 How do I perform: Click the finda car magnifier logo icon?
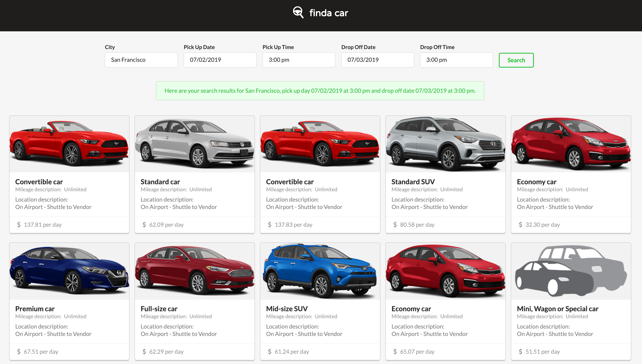coord(298,12)
